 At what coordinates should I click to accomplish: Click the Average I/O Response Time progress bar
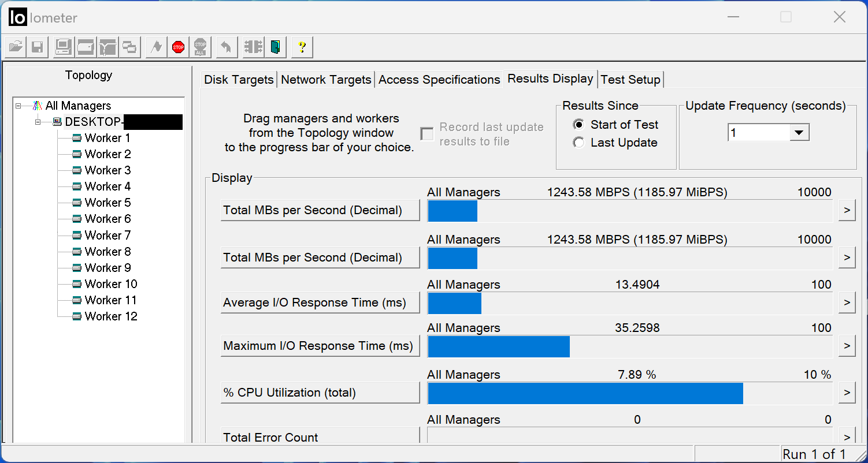630,303
